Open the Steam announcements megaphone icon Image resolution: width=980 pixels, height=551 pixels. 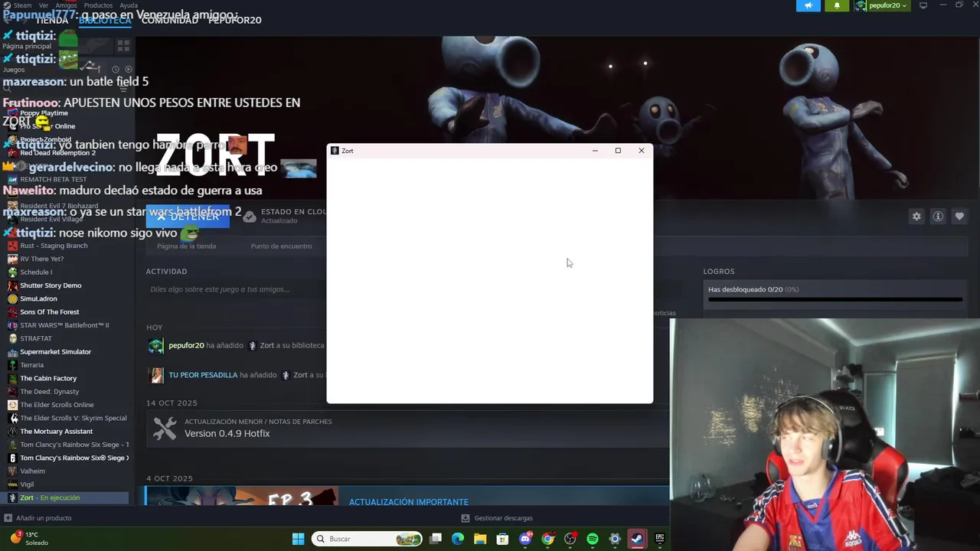coord(808,5)
